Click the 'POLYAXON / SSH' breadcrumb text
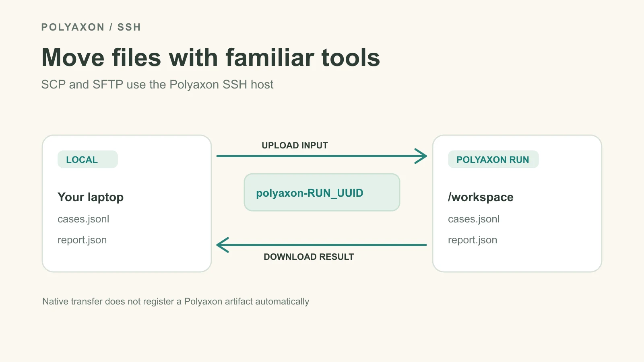Screen dimensions: 644x362 [91, 27]
